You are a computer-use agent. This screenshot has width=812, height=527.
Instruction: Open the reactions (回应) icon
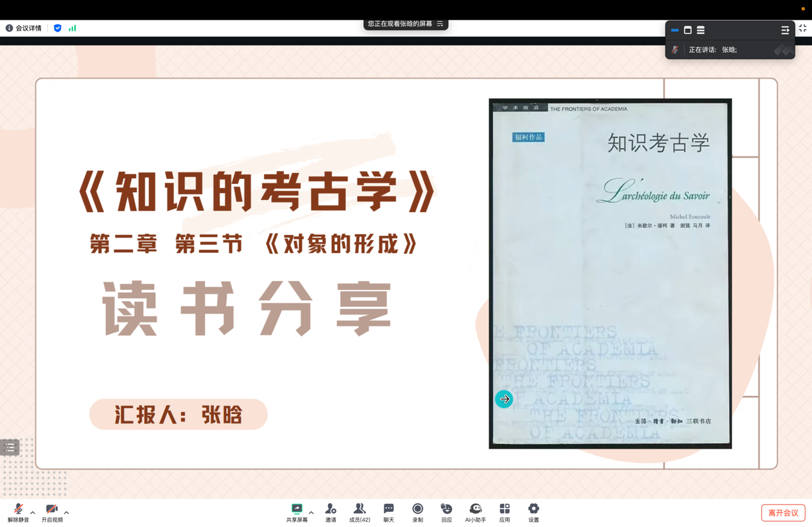click(446, 512)
